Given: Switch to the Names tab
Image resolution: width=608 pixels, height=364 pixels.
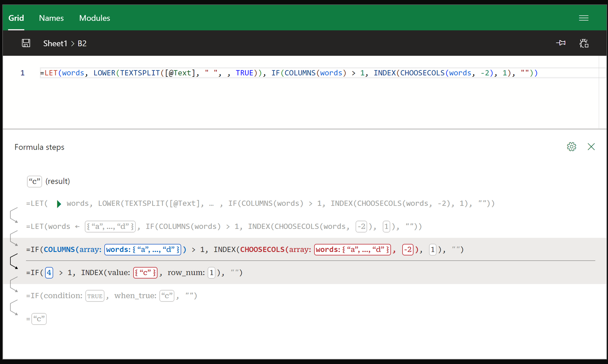Looking at the screenshot, I should pyautogui.click(x=51, y=18).
